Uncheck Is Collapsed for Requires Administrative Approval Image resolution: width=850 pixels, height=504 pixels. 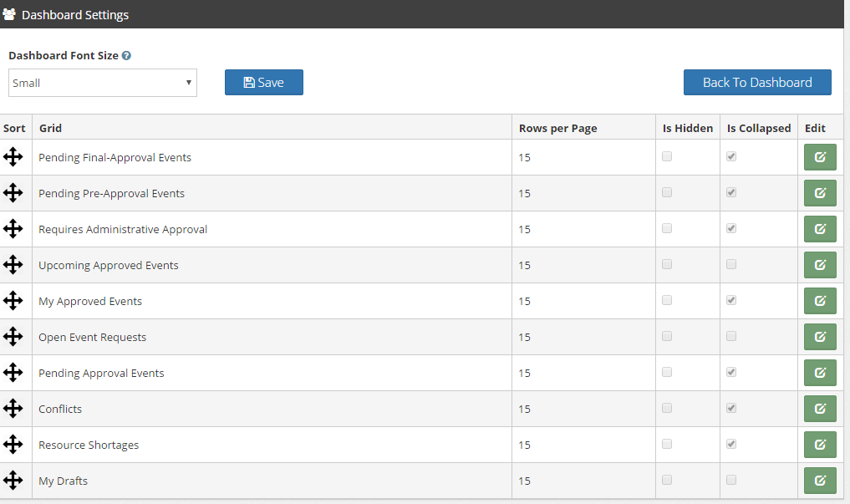pyautogui.click(x=731, y=228)
